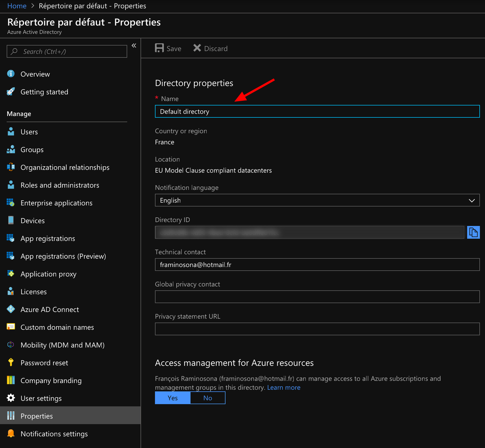
Task: Open Enterprise applications menu item
Action: pyautogui.click(x=56, y=203)
